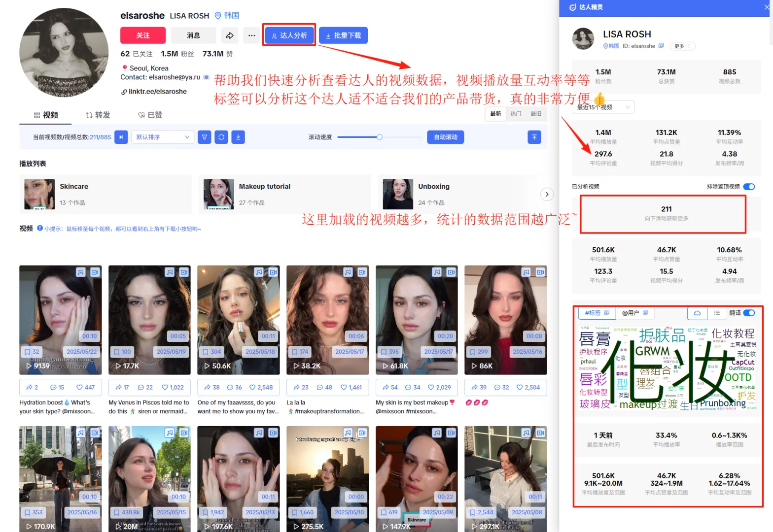Switch to list view icon in tag panel
This screenshot has width=773, height=532.
tap(717, 313)
